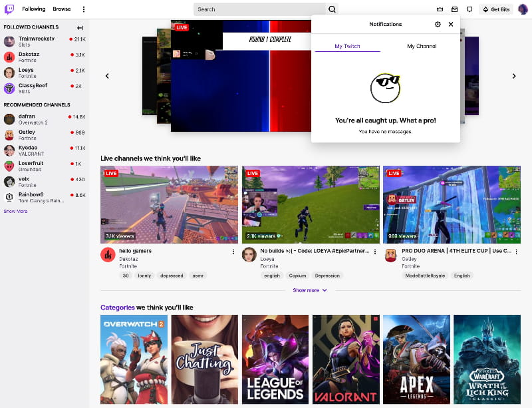
Task: Click the Search input field
Action: pyautogui.click(x=259, y=9)
